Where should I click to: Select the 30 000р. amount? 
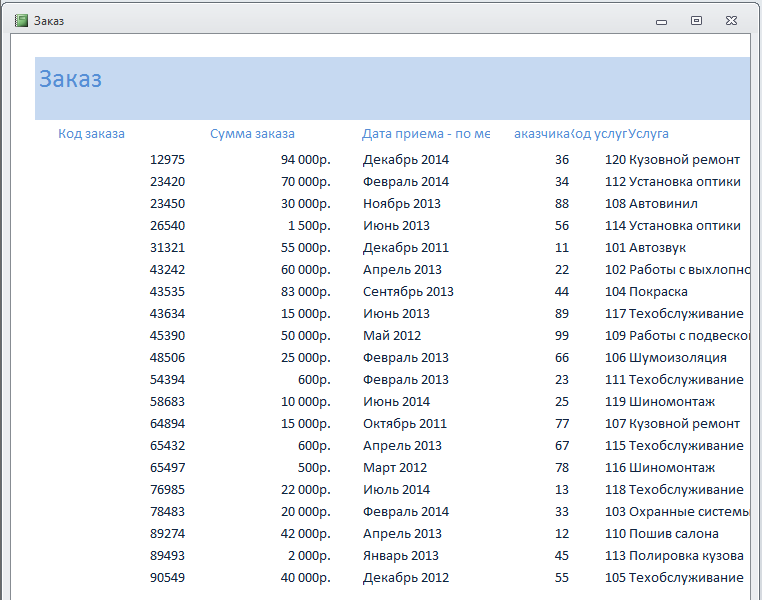(306, 204)
